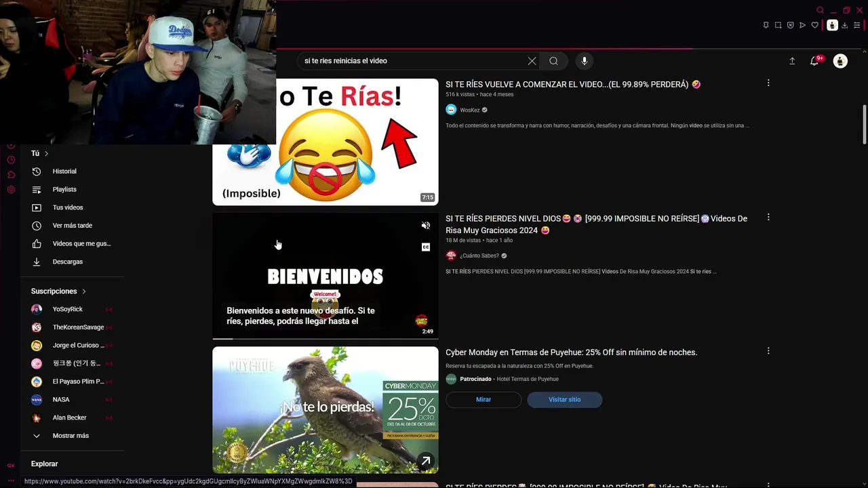
Task: Open Ver más tarde in the sidebar
Action: 73,226
